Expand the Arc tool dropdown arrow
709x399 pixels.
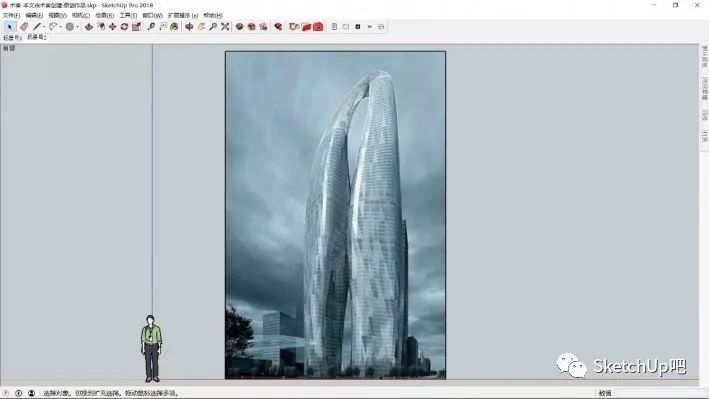tap(61, 27)
